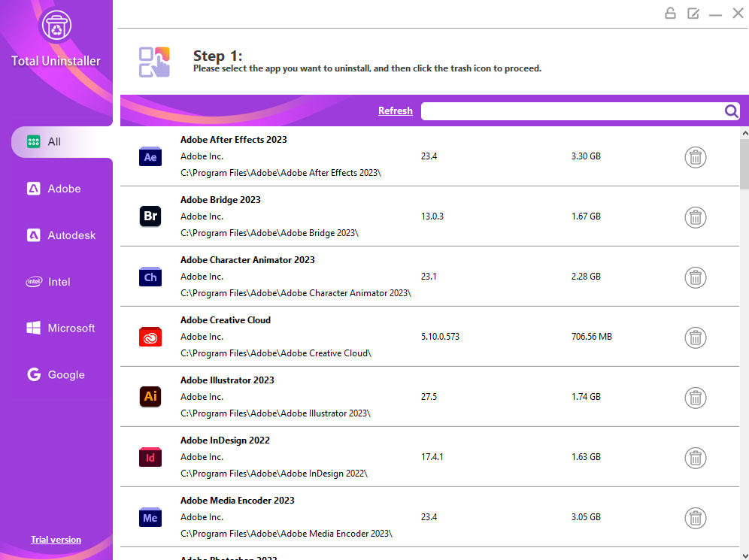
Task: Click the size value 1.63 GB
Action: pos(586,457)
